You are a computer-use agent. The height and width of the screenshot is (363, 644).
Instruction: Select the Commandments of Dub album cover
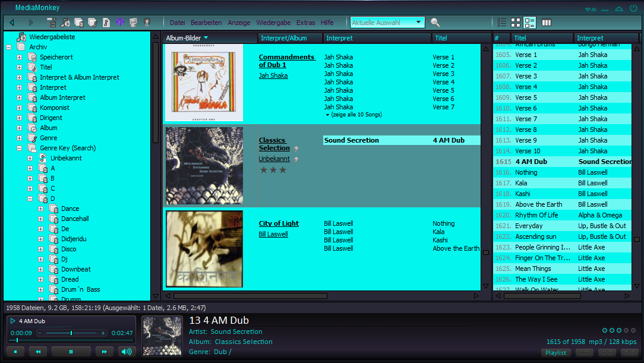point(204,83)
